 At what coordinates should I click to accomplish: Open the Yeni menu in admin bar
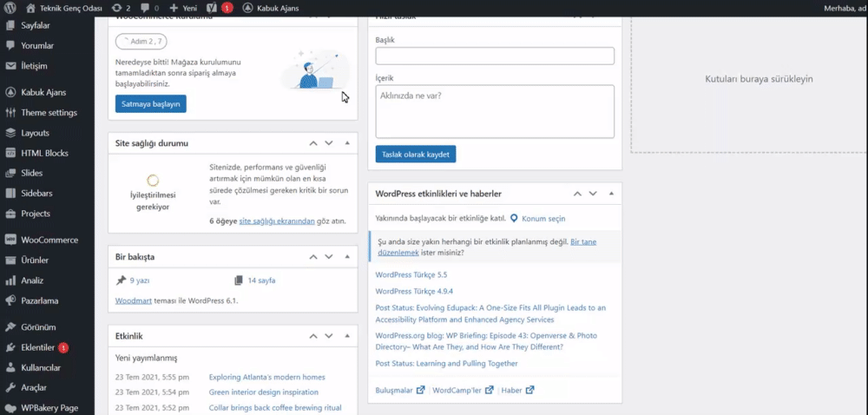click(183, 9)
